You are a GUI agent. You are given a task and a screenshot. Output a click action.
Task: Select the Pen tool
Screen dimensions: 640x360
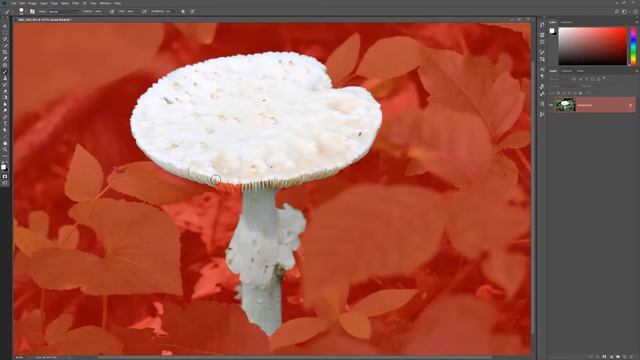[x=5, y=117]
